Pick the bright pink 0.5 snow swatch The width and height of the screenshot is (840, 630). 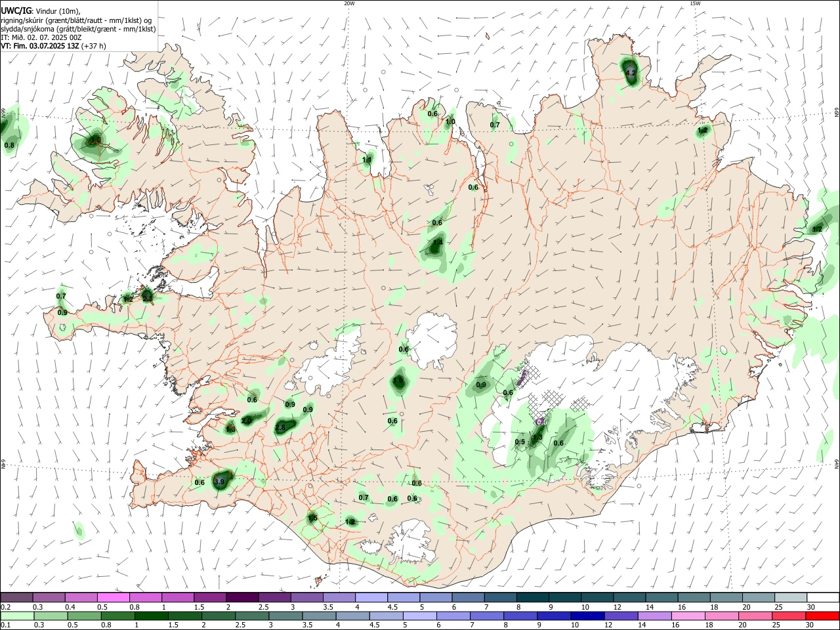(x=113, y=597)
